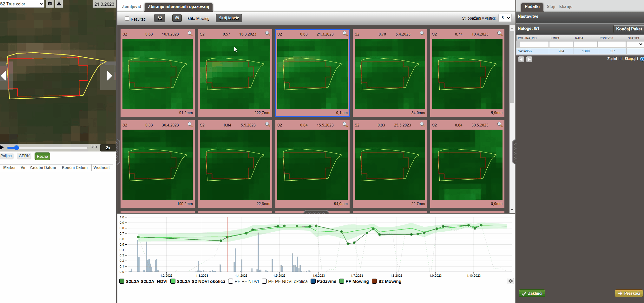The image size is (644, 303).
Task: Click magnifier icon on the 30.5.2023 tile
Action: (x=500, y=125)
